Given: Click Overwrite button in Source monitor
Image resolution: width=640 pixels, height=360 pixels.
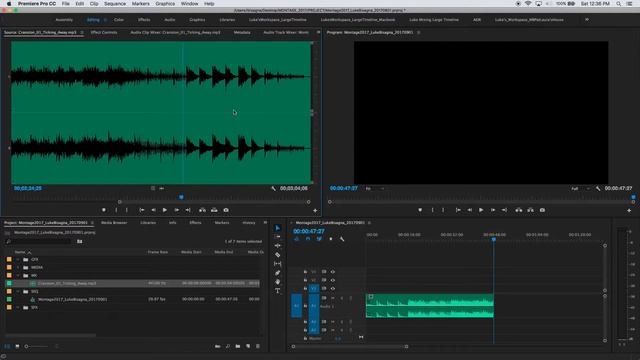Looking at the screenshot, I should pyautogui.click(x=214, y=210).
